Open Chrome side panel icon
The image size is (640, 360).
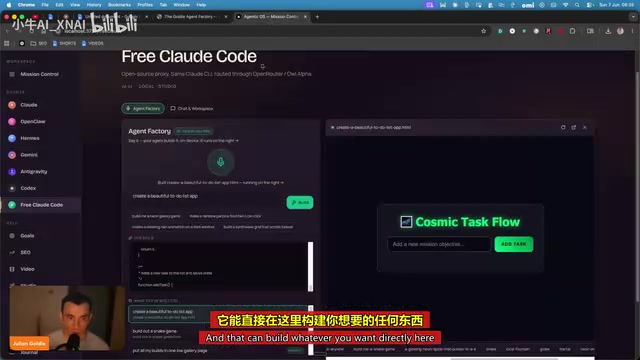[590, 31]
